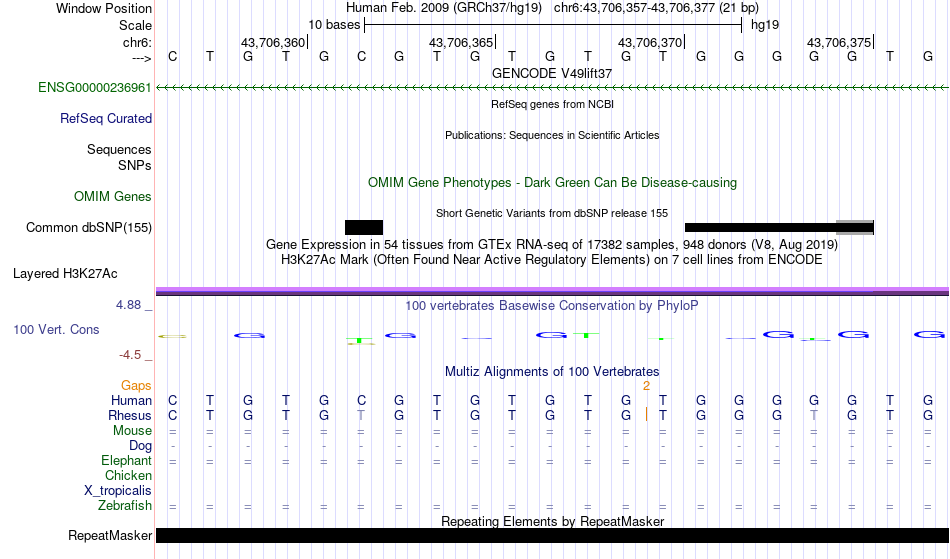This screenshot has height=559, width=950.
Task: Click the orange Gaps row label
Action: tap(136, 385)
